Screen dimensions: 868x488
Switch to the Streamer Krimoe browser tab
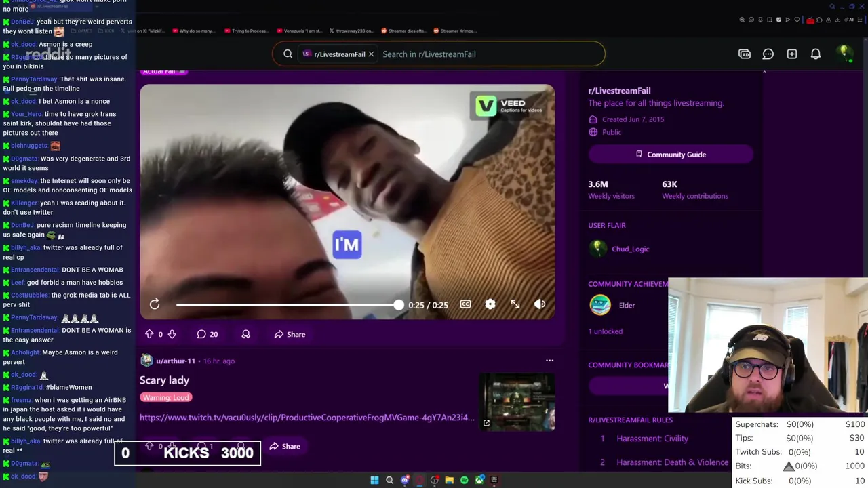456,30
